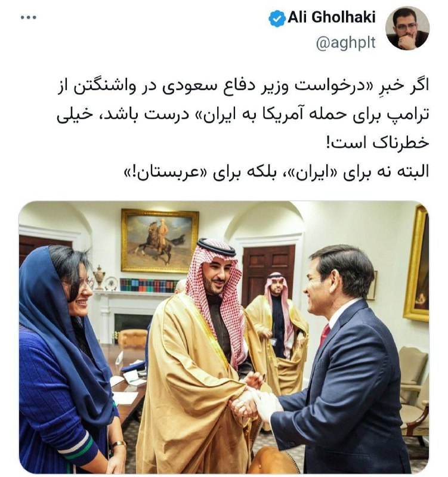Click the horse painting in the photo
The height and width of the screenshot is (477, 448).
[159, 240]
